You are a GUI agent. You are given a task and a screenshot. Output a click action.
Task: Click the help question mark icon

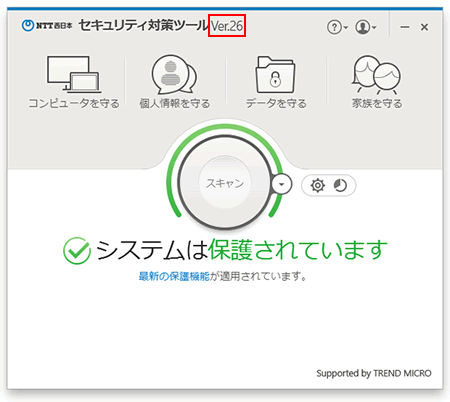click(x=334, y=27)
